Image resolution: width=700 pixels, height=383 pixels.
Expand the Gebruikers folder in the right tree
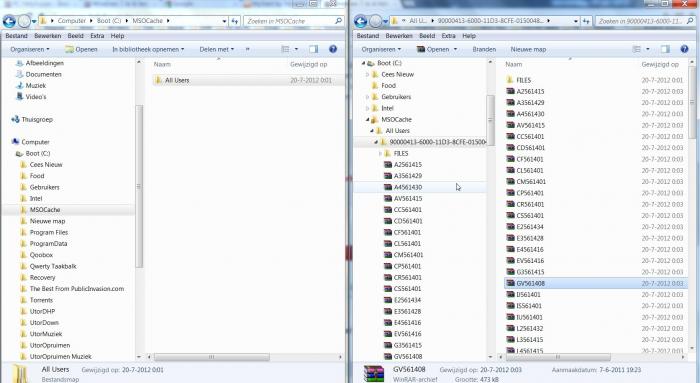tap(368, 97)
